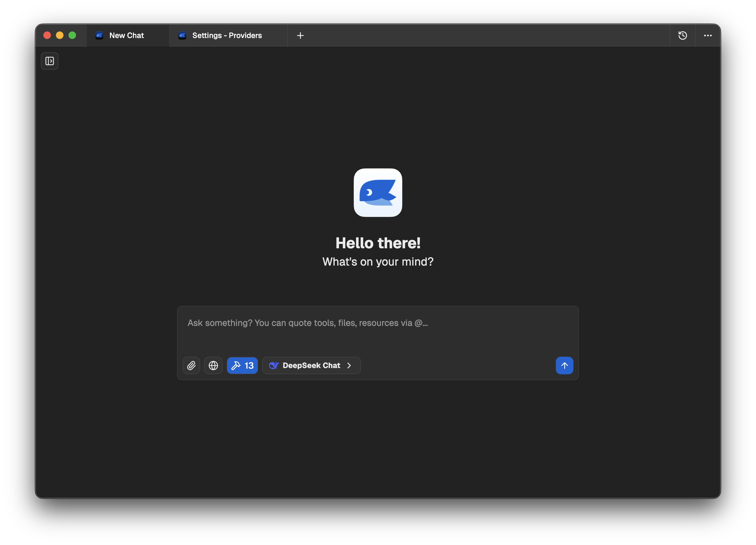Open the chat history clock icon
This screenshot has height=545, width=756.
point(682,35)
